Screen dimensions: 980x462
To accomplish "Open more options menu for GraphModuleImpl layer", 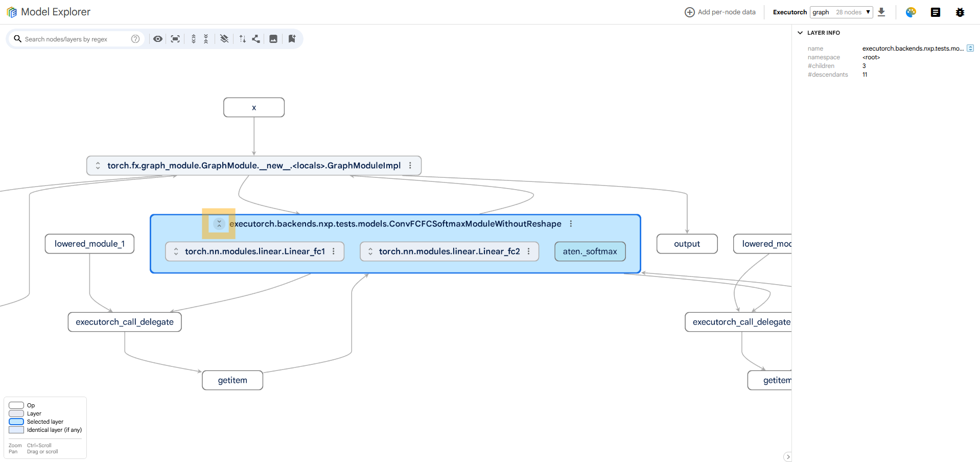I will (410, 166).
